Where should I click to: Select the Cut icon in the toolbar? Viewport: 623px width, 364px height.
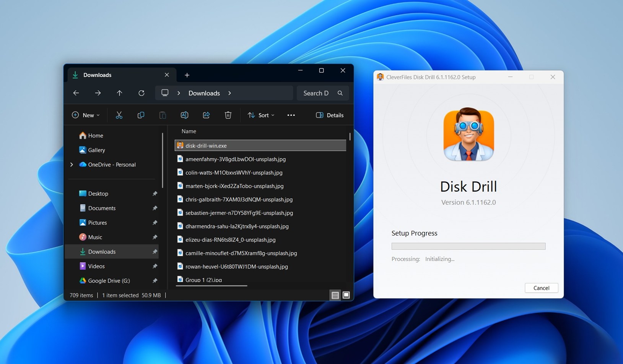tap(119, 115)
